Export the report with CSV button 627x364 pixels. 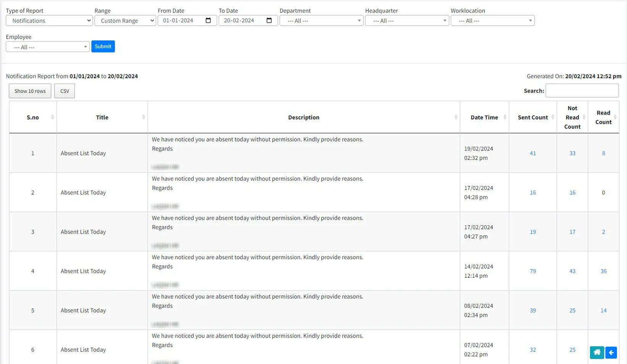pos(64,91)
